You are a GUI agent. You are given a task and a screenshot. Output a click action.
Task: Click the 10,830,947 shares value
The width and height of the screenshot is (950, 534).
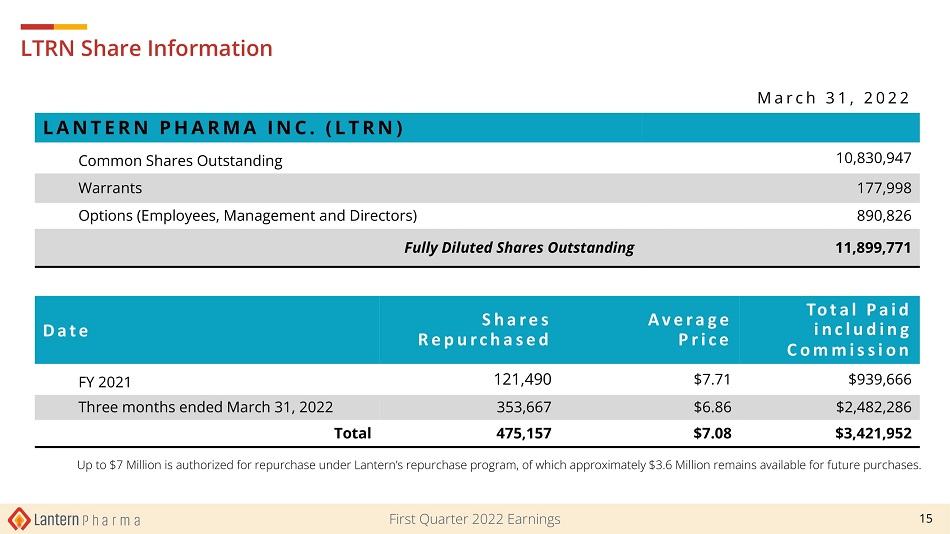point(873,158)
